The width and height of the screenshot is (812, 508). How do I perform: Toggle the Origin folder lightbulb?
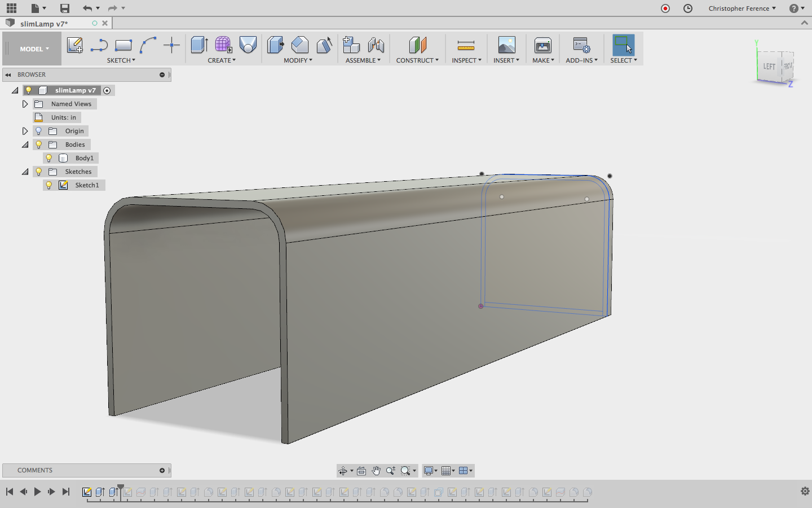(39, 131)
